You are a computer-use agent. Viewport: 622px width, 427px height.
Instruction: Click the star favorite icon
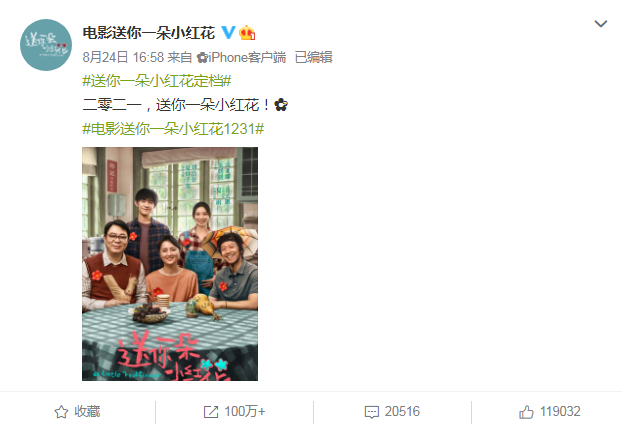pyautogui.click(x=61, y=412)
